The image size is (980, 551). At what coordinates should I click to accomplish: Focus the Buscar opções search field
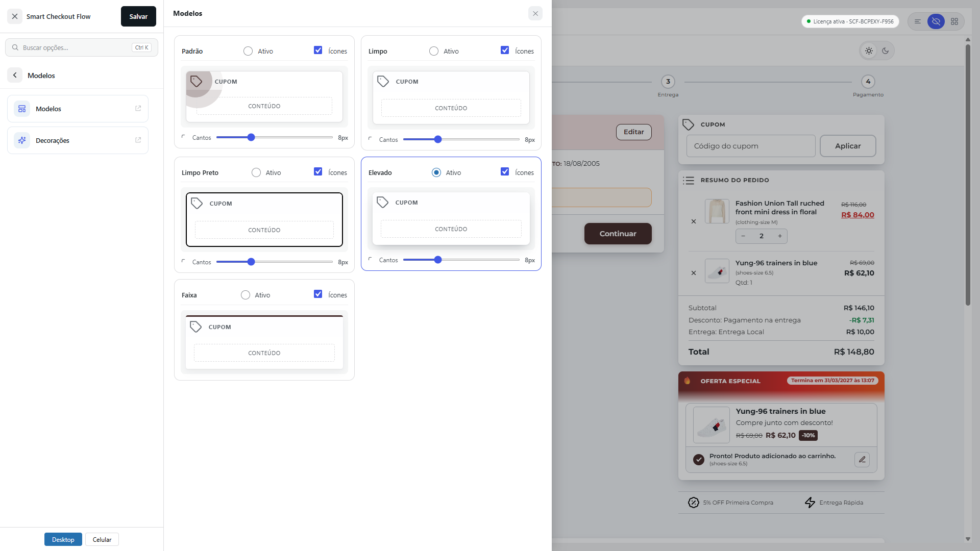pos(82,47)
